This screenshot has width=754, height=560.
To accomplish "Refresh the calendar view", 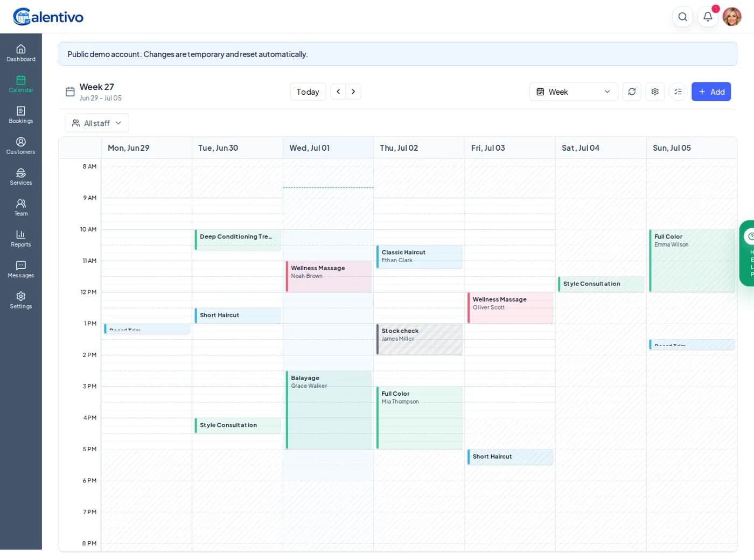I will [x=632, y=92].
